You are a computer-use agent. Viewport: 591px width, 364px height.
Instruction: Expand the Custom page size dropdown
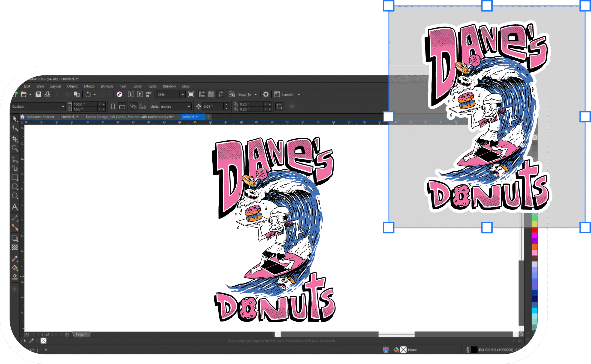click(x=63, y=107)
